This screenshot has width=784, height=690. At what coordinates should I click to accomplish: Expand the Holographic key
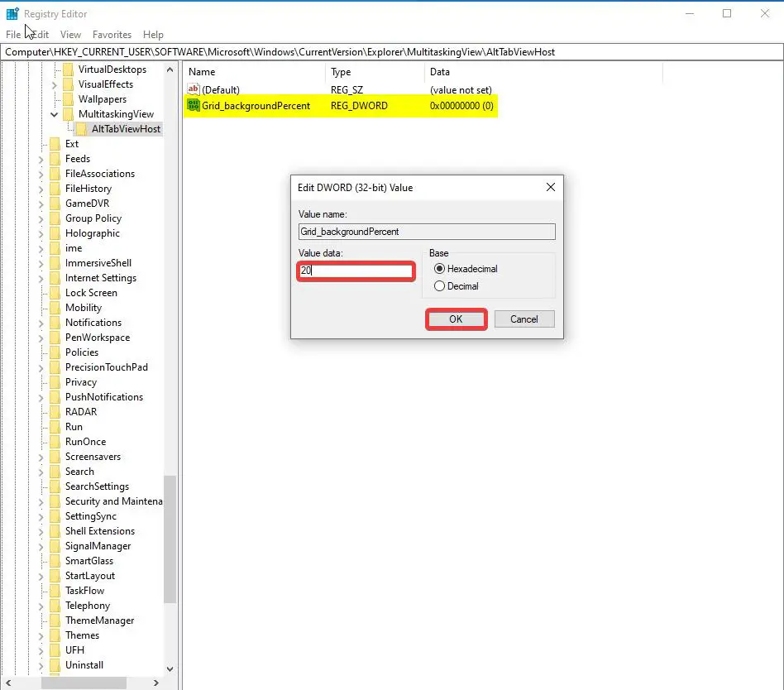[41, 234]
